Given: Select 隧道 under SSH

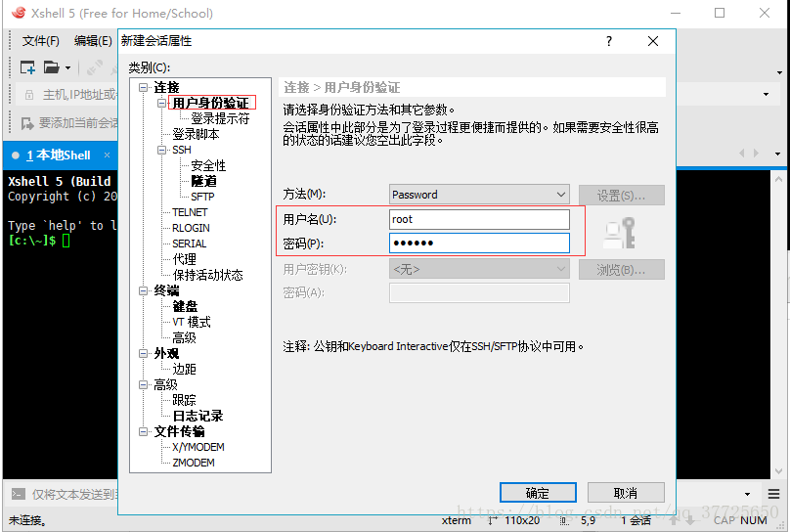Looking at the screenshot, I should click(x=204, y=181).
